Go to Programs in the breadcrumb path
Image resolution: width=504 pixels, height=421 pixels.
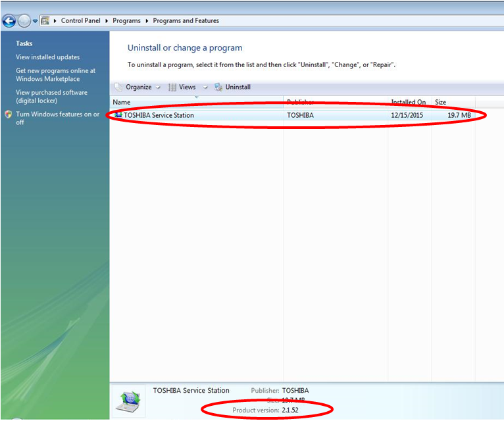pyautogui.click(x=126, y=21)
